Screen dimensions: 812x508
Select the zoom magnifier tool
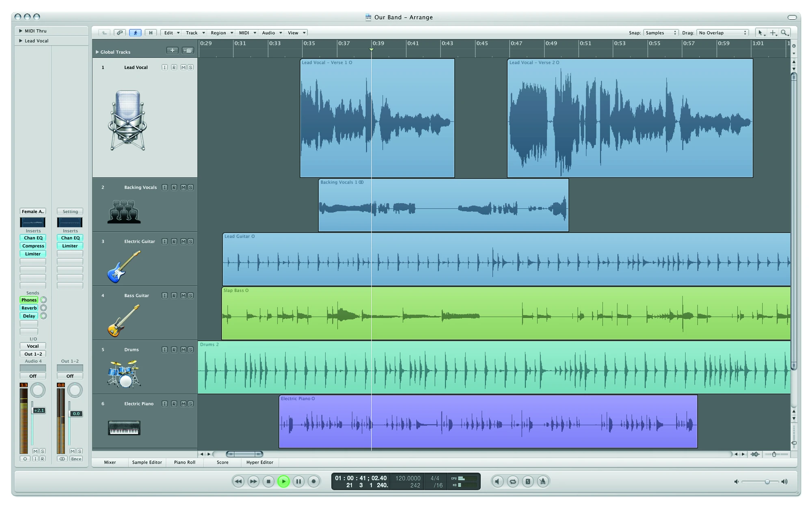tap(784, 33)
